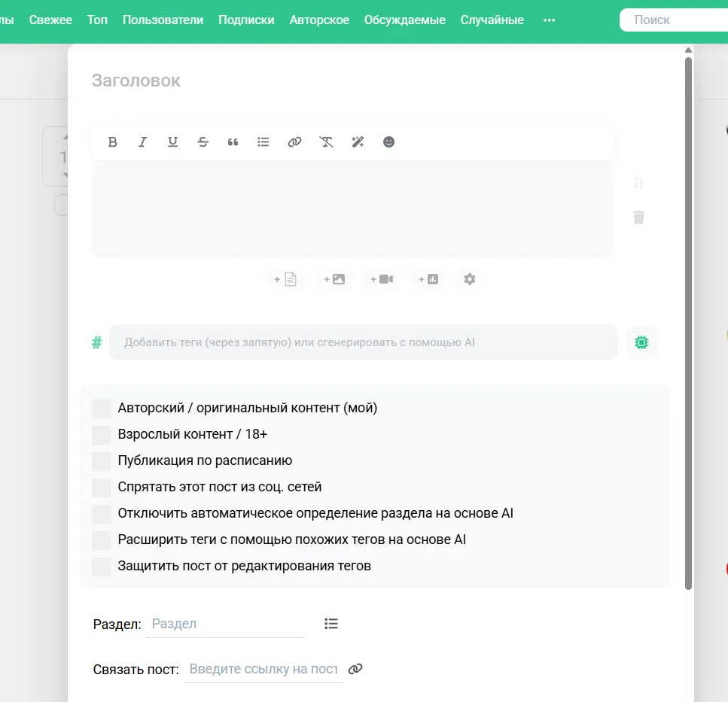Add a new text block
Viewport: 728px width, 702px height.
coord(285,279)
